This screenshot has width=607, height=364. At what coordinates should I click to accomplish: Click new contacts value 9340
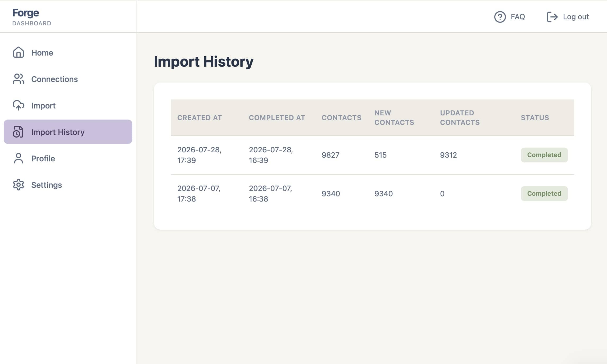(x=383, y=194)
